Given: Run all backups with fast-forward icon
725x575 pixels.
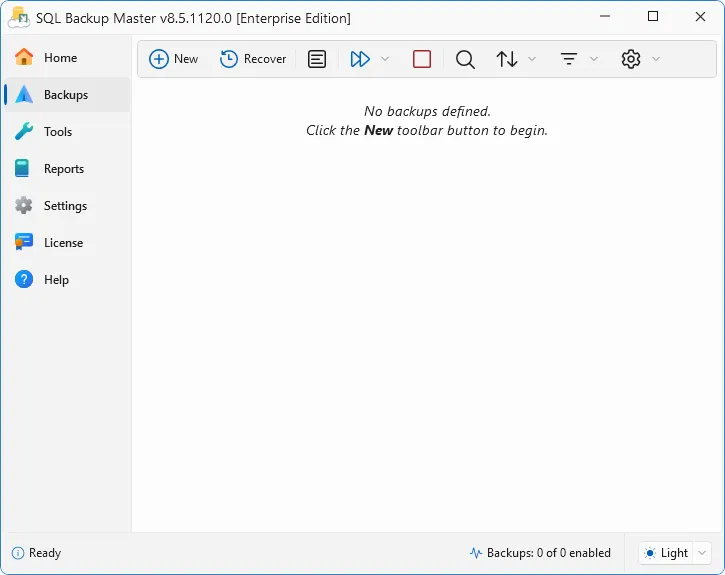Looking at the screenshot, I should tap(360, 59).
